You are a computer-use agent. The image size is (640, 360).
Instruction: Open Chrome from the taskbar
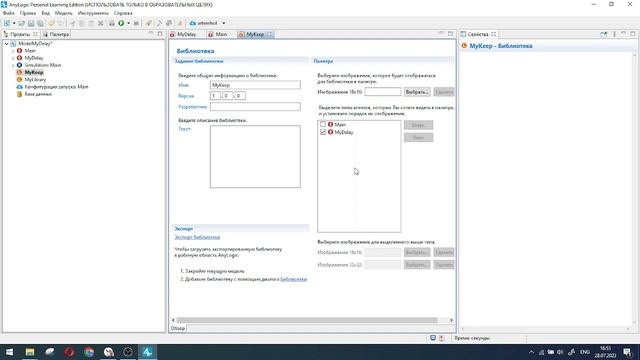[89, 352]
